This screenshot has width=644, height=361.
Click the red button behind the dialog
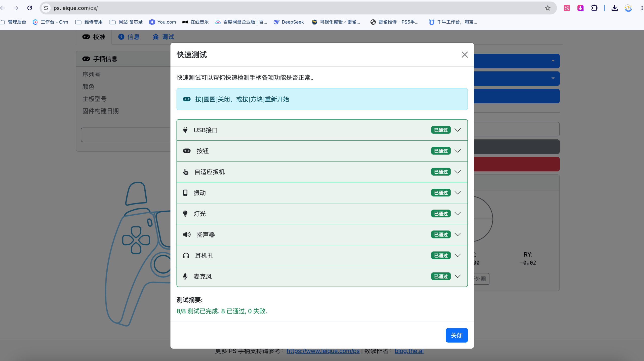pos(516,164)
